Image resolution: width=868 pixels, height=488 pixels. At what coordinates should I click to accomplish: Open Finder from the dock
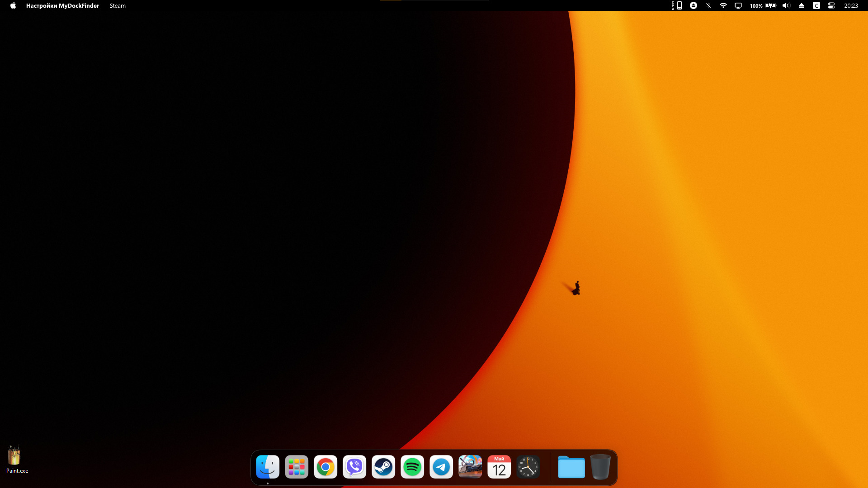[x=268, y=467]
